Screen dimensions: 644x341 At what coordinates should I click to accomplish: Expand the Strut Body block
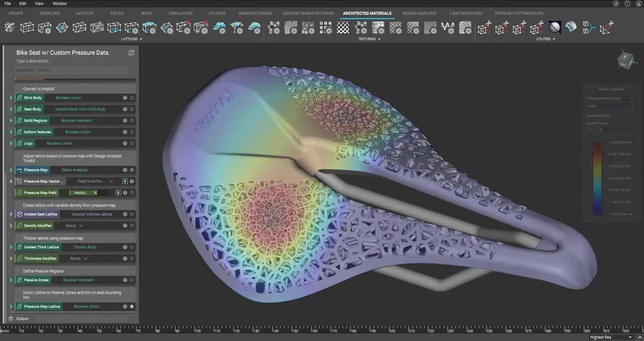[x=11, y=98]
